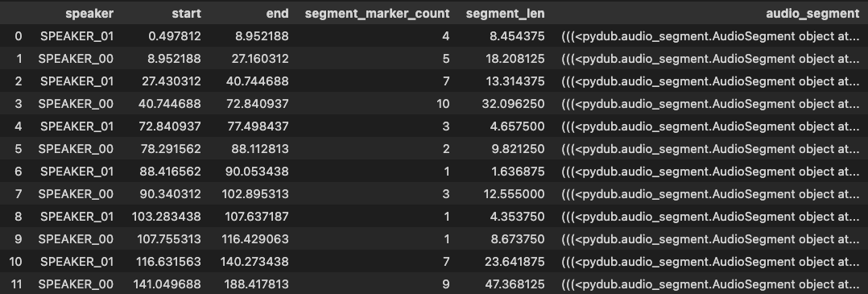Viewport: 868px width, 294px height.
Task: Click end value 116.429063
Action: coord(254,239)
